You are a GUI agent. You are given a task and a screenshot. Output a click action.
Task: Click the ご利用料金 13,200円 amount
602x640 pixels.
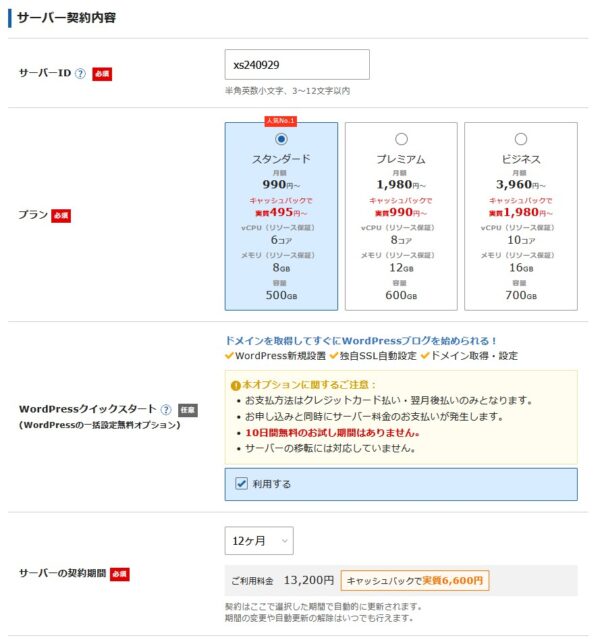309,580
